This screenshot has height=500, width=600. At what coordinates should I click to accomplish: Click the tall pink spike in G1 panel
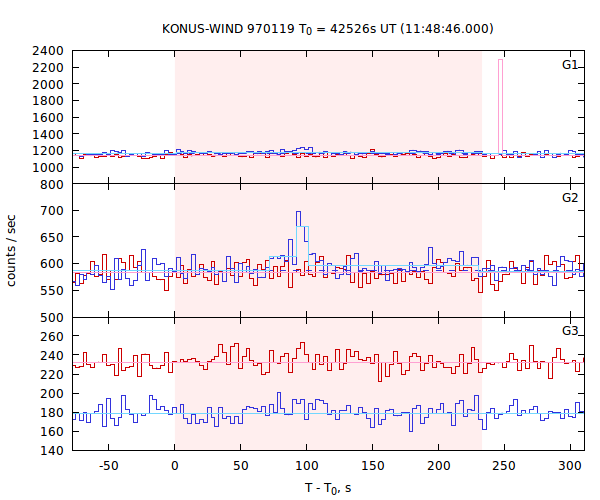point(500,106)
